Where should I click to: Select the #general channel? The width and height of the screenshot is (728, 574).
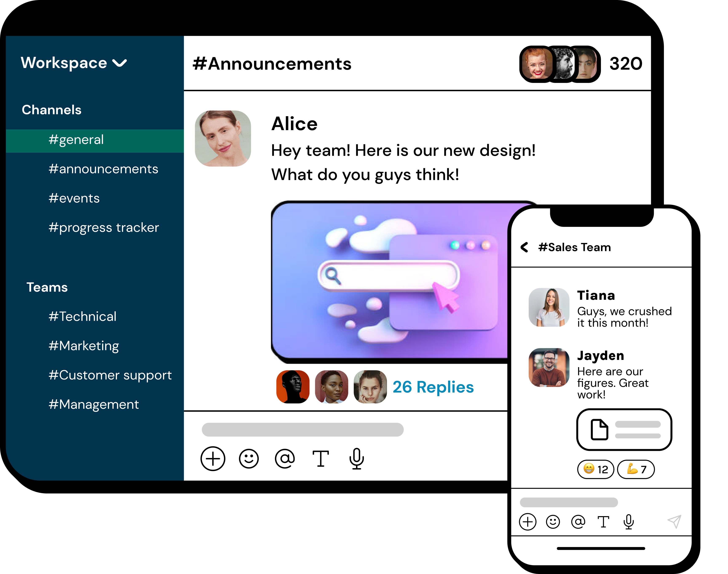76,140
